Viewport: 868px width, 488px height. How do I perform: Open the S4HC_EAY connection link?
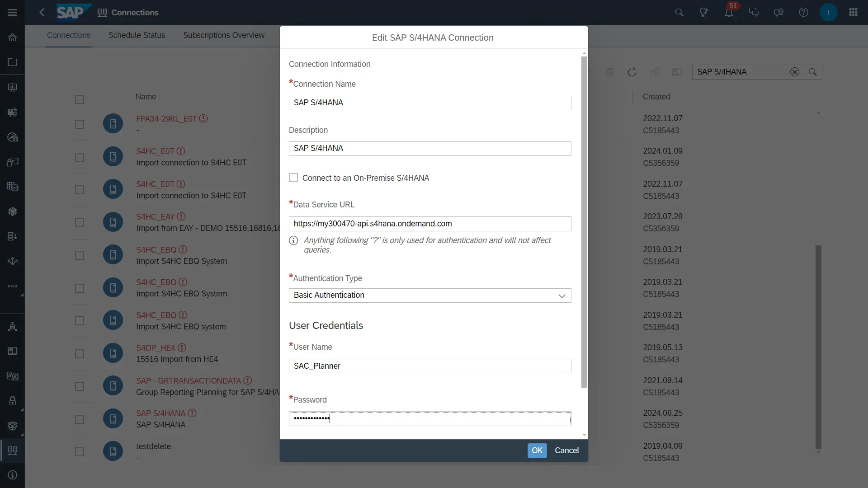point(155,217)
